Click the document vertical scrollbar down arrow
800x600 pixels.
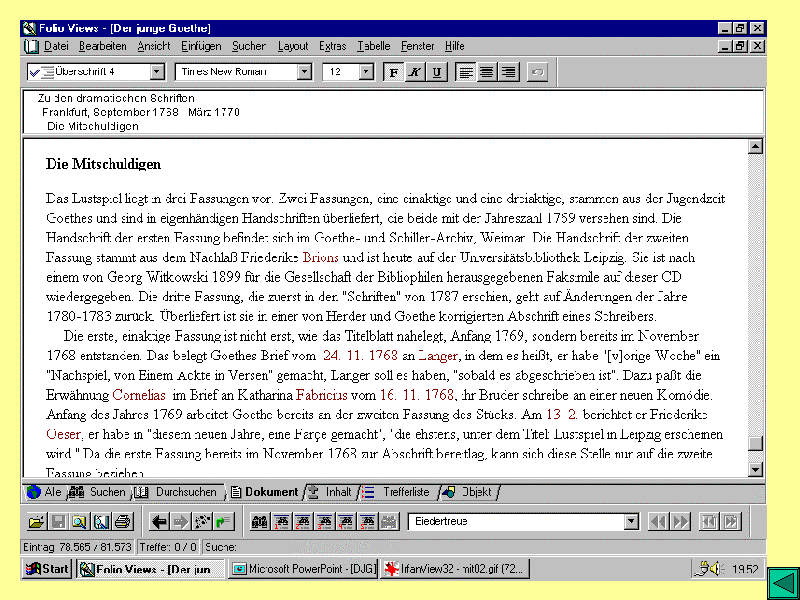[x=756, y=469]
